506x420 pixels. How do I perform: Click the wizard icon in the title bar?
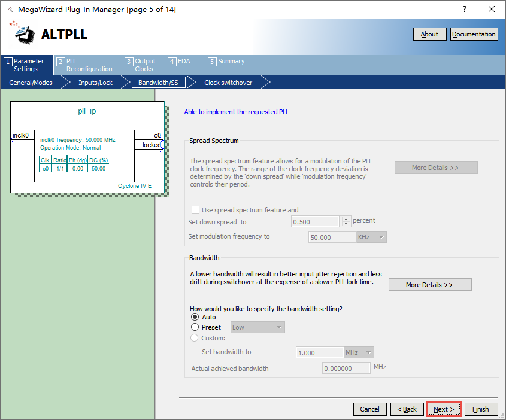pyautogui.click(x=10, y=10)
